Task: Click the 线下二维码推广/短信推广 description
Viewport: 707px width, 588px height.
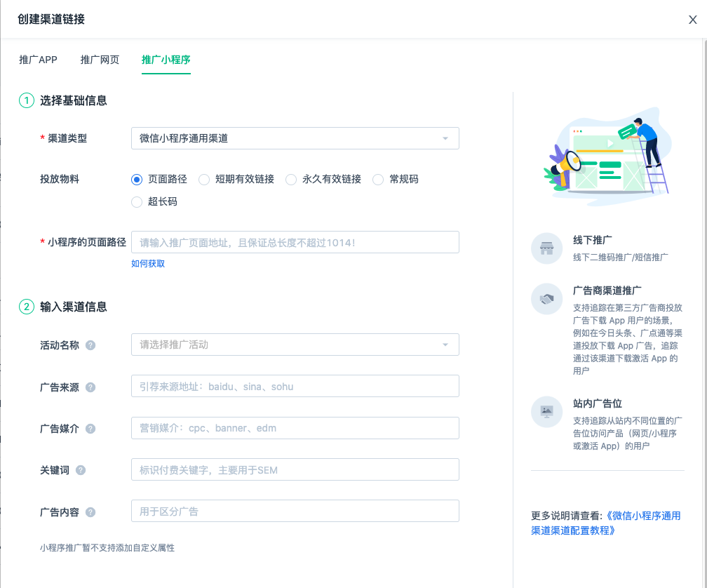Action: point(621,258)
